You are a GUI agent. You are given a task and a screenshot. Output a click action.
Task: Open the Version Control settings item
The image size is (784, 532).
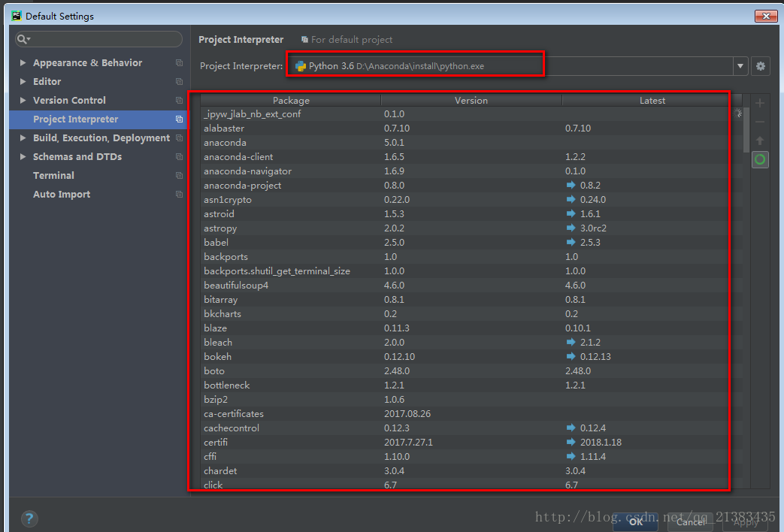click(69, 101)
